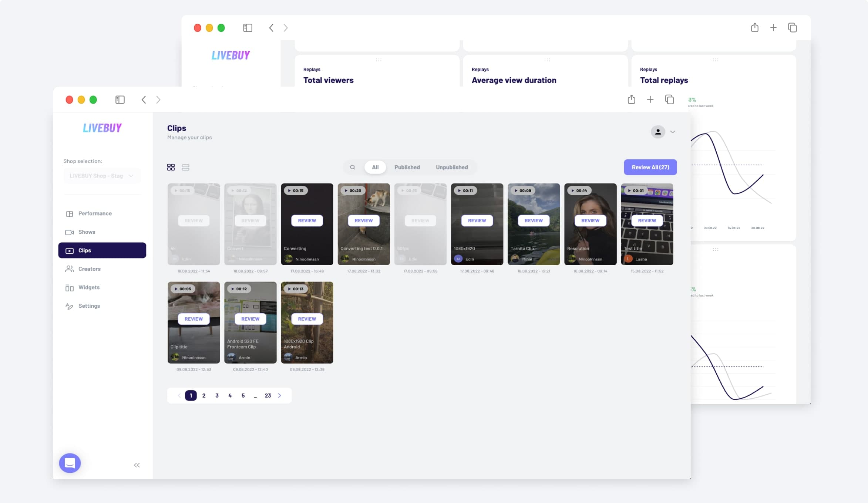868x503 pixels.
Task: Click share icon in front window
Action: pyautogui.click(x=631, y=99)
